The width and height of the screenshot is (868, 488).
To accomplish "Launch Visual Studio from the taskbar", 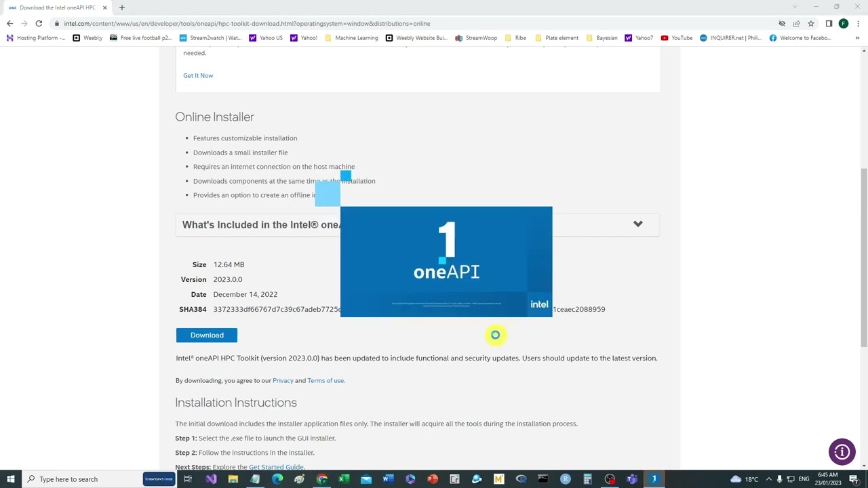I will 211,479.
